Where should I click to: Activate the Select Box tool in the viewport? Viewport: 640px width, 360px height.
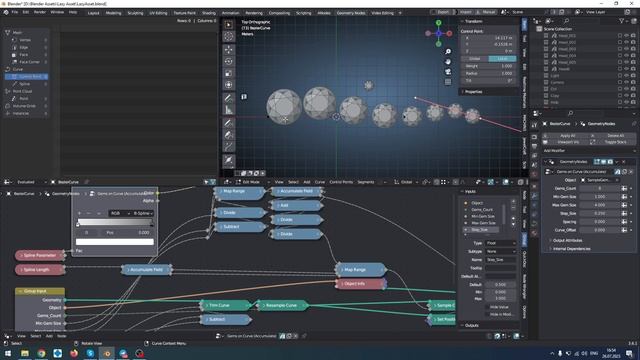pyautogui.click(x=229, y=25)
